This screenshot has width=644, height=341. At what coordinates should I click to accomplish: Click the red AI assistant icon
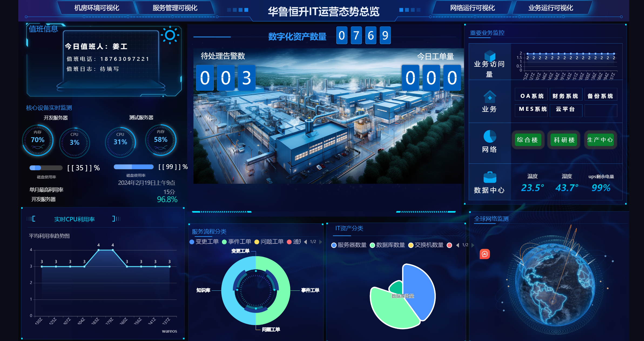point(485,254)
